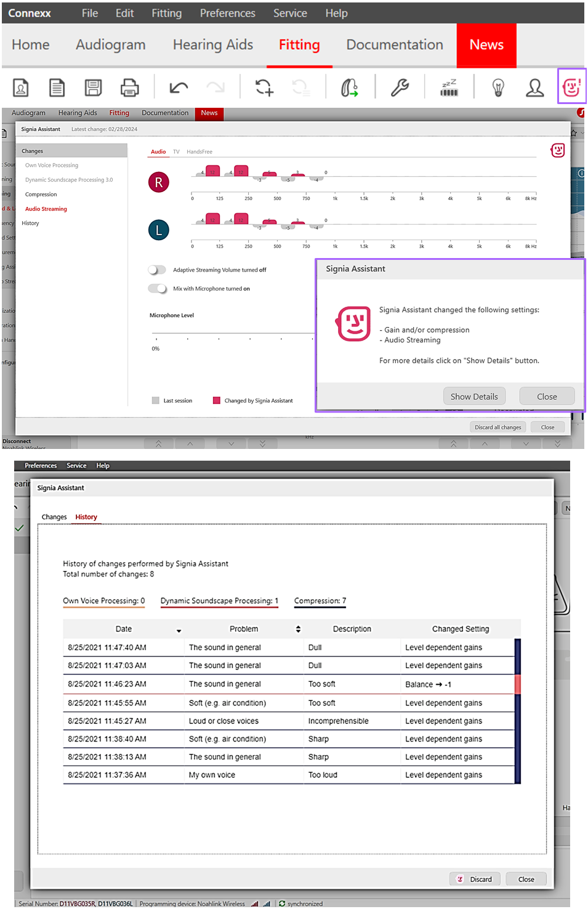Select History tab in lower Signia Assistant window
This screenshot has width=588, height=909.
pyautogui.click(x=86, y=517)
